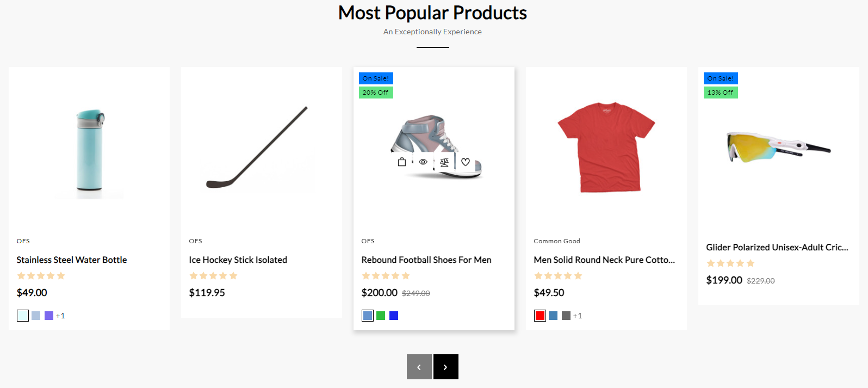Open the Glider Polarized Unisex-Adult product title
This screenshot has width=868, height=388.
[x=777, y=248]
